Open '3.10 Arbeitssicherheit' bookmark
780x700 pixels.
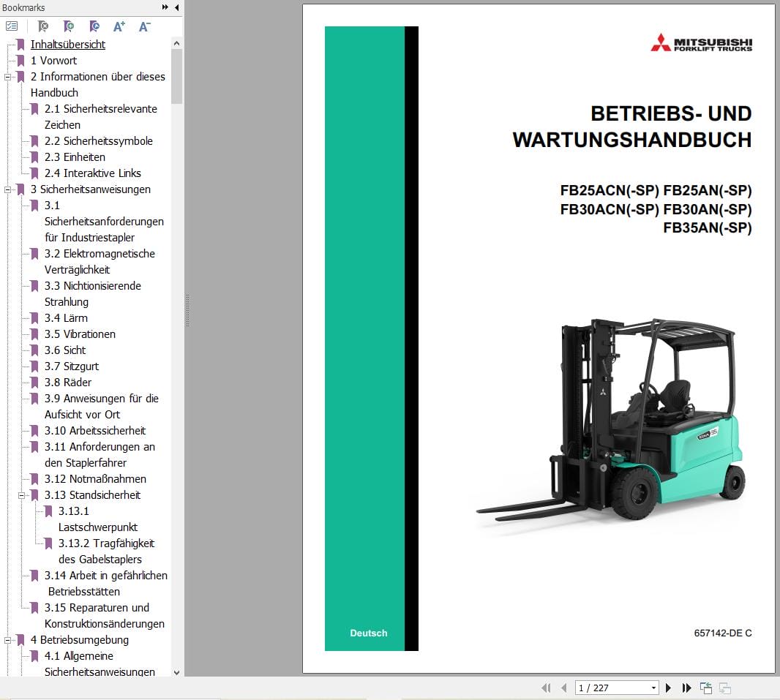(95, 431)
